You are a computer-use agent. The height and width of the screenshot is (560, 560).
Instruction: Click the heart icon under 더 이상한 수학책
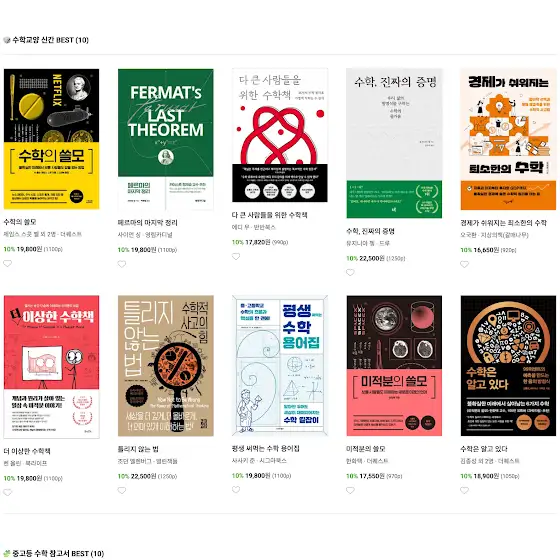[8, 492]
